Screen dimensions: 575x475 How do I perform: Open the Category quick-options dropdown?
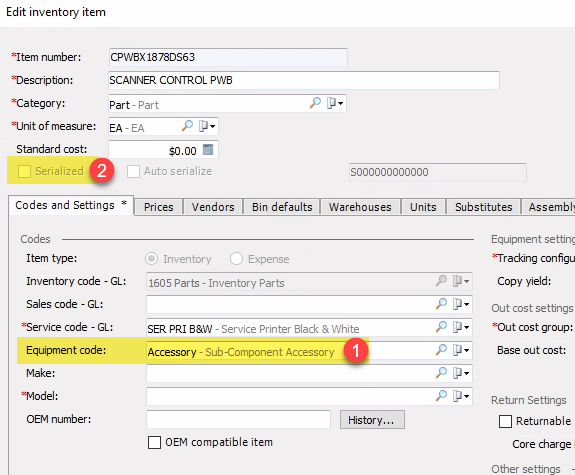[x=335, y=103]
